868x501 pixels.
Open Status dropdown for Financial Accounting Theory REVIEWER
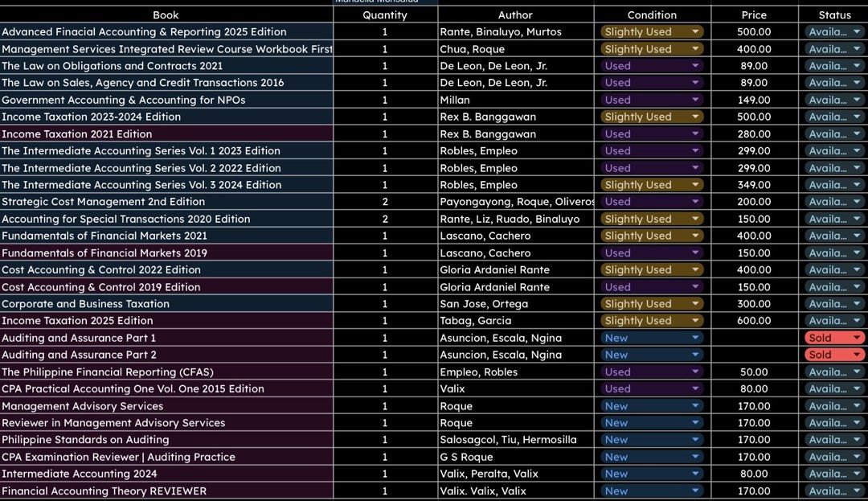click(x=834, y=491)
